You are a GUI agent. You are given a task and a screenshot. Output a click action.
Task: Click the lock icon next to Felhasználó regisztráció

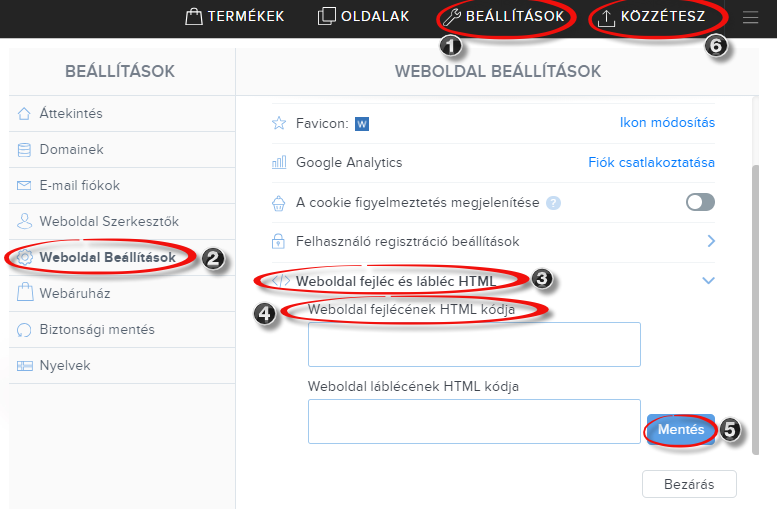coord(278,241)
